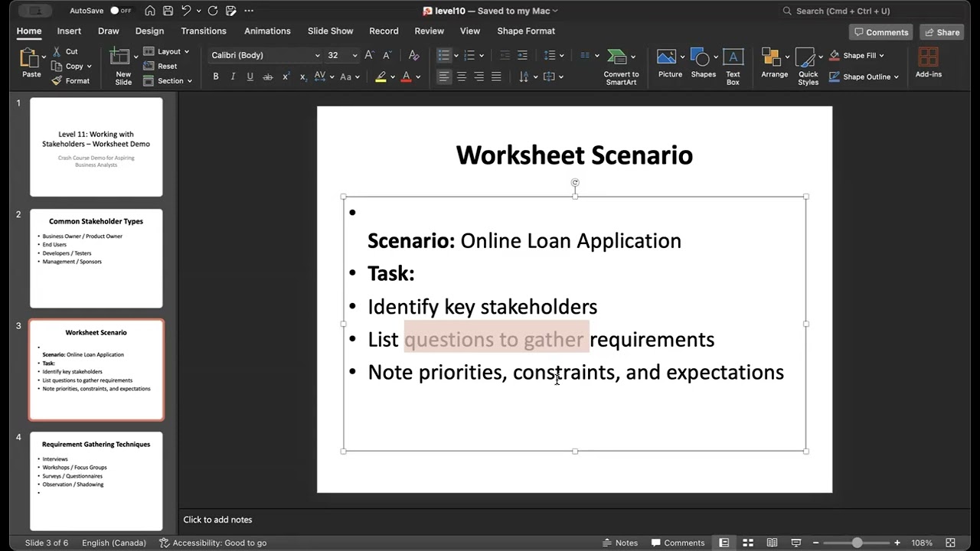Screen dimensions: 980x551
Task: Click the Undo arrow icon
Action: [186, 11]
